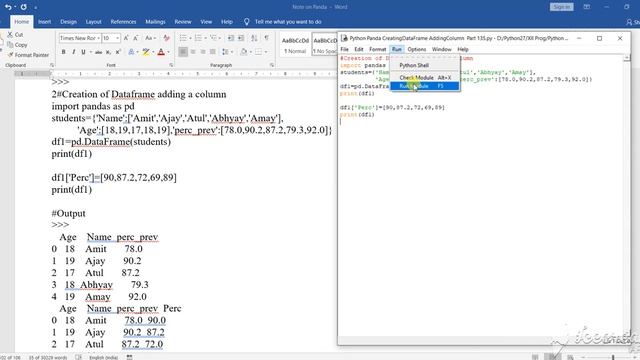Open the IDLE File menu

(x=344, y=49)
